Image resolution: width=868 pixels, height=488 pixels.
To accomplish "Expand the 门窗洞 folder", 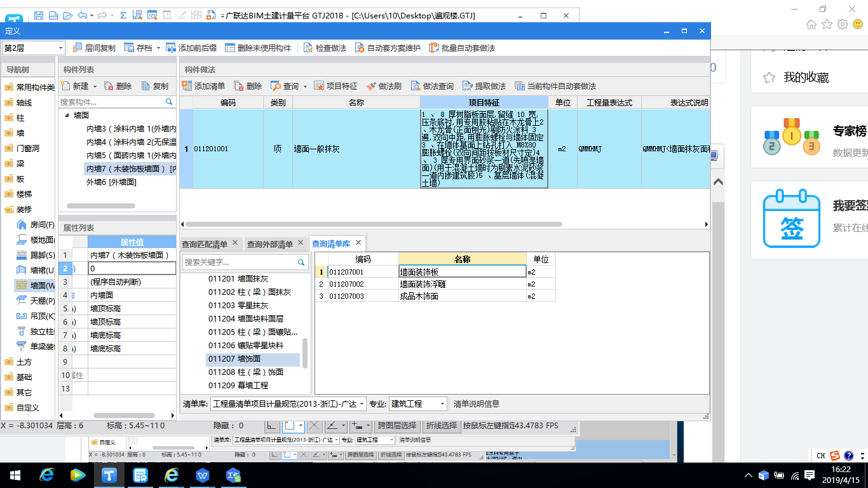I will click(8, 148).
